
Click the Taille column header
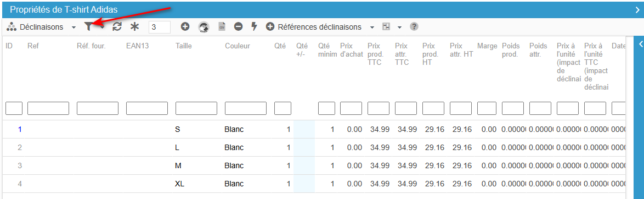point(183,46)
